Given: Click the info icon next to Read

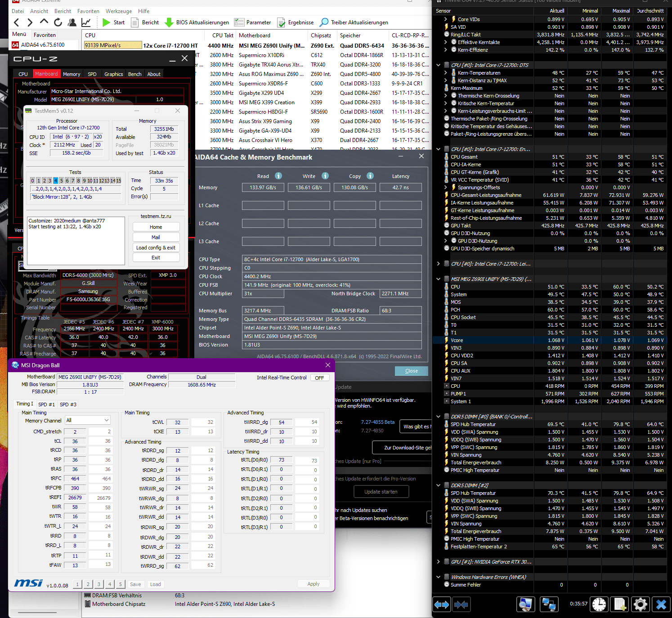Looking at the screenshot, I should [278, 176].
